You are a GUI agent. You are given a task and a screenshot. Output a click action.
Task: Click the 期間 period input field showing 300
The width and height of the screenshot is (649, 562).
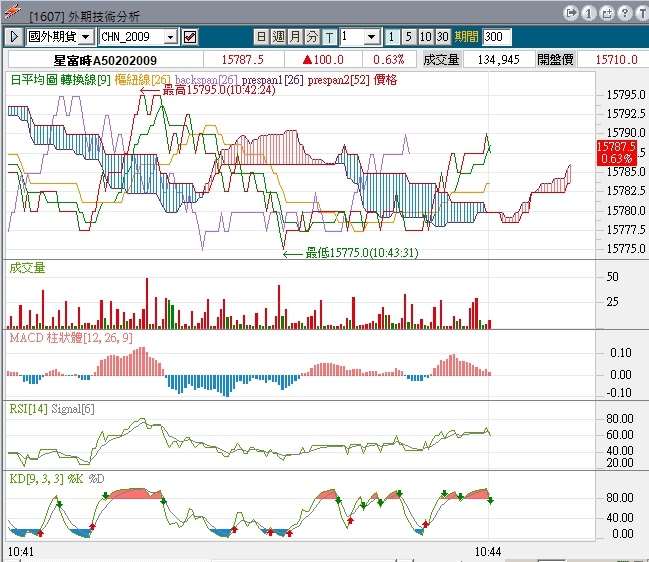click(497, 37)
